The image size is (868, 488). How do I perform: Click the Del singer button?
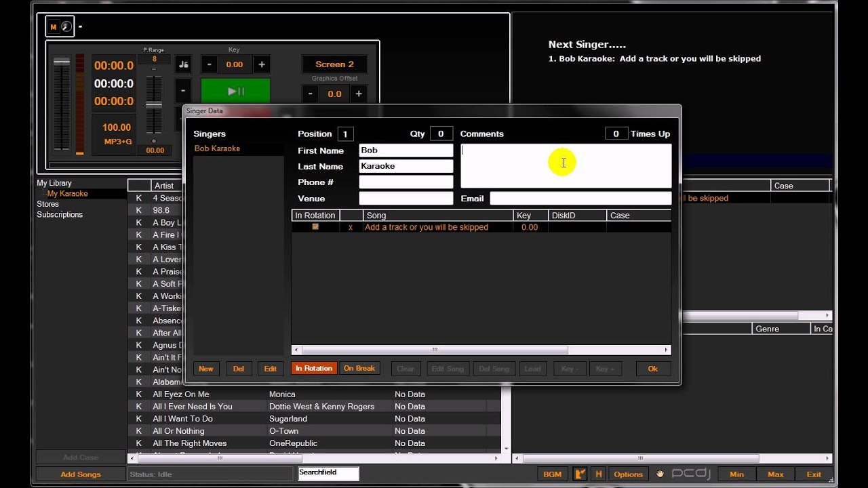tap(239, 369)
